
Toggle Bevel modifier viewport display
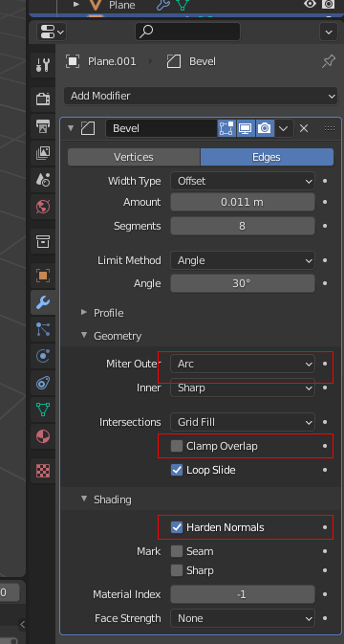point(246,128)
